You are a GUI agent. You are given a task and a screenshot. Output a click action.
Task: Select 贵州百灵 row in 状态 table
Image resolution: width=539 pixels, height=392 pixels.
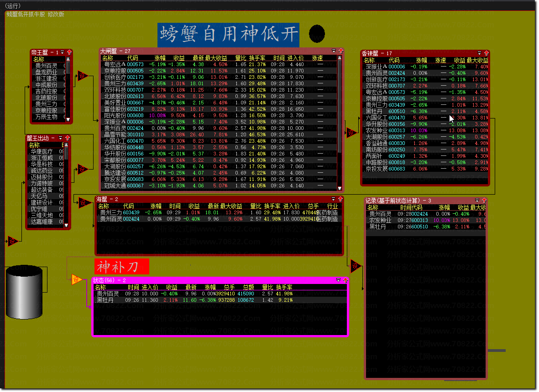click(220, 294)
